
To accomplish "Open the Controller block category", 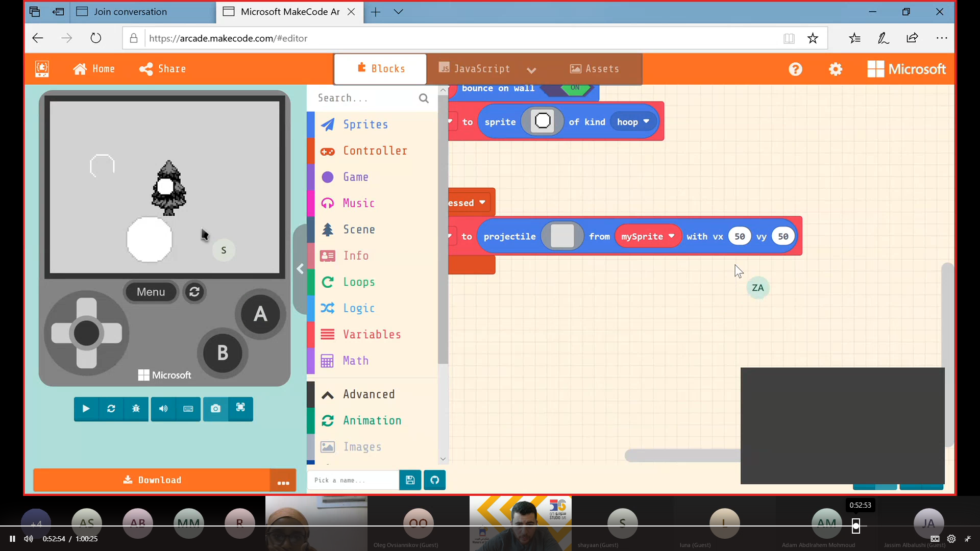I will [x=373, y=151].
